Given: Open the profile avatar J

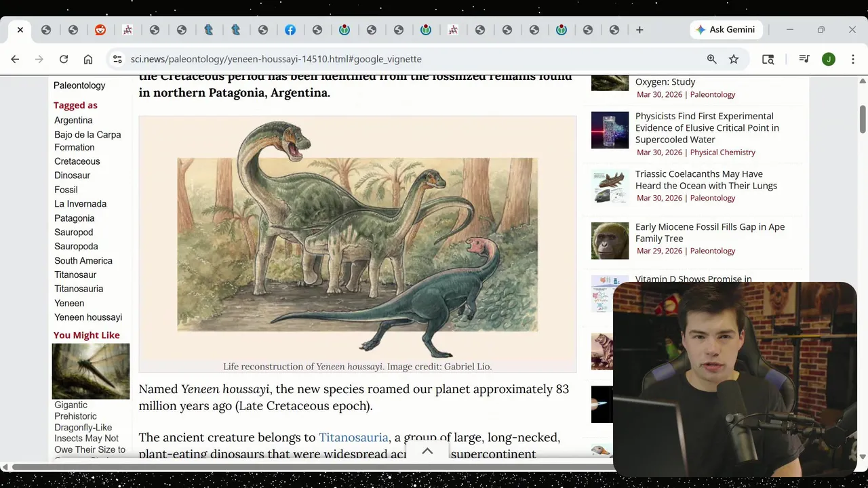Looking at the screenshot, I should 829,60.
